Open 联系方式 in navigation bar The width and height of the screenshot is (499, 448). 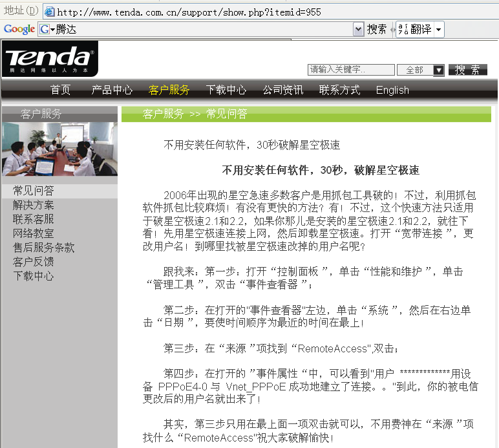339,90
